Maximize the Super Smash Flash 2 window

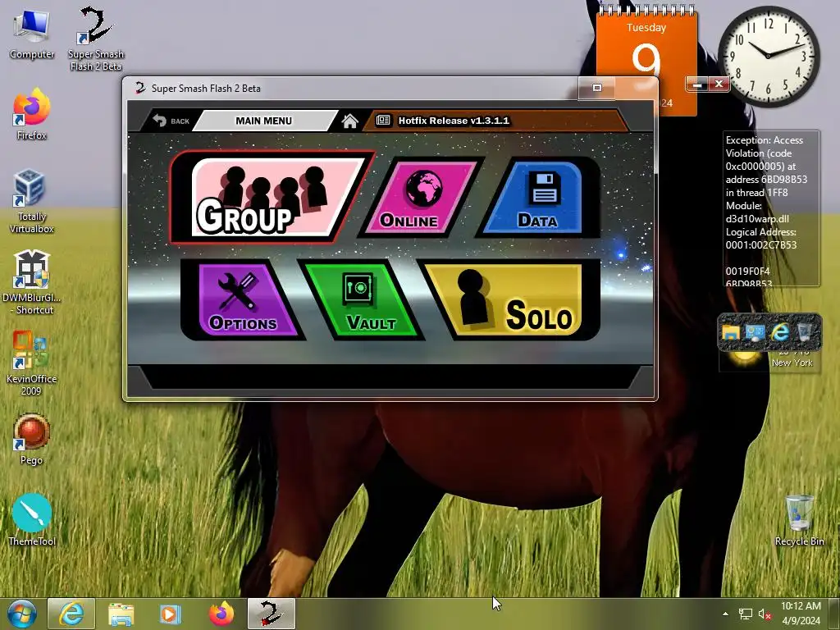pyautogui.click(x=597, y=88)
